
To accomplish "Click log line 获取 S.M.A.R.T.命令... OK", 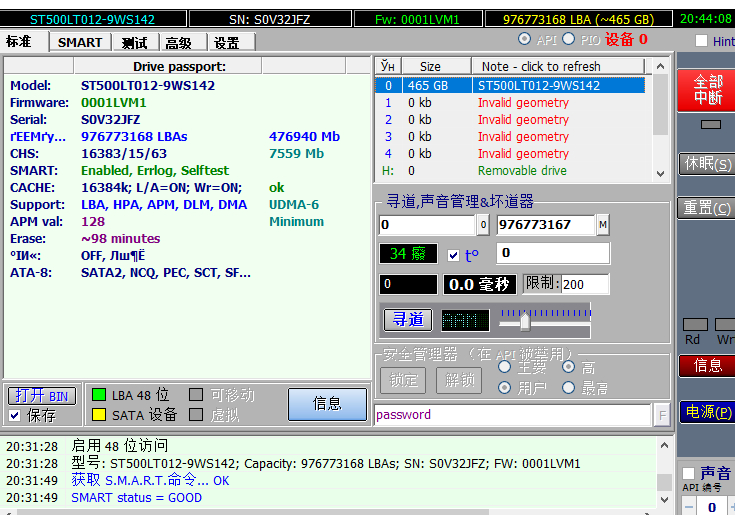I will 150,480.
